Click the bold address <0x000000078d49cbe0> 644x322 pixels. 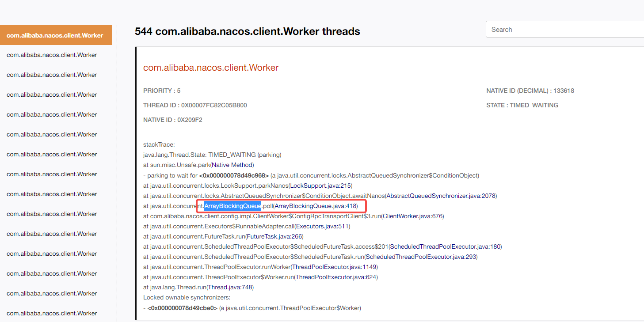click(183, 308)
